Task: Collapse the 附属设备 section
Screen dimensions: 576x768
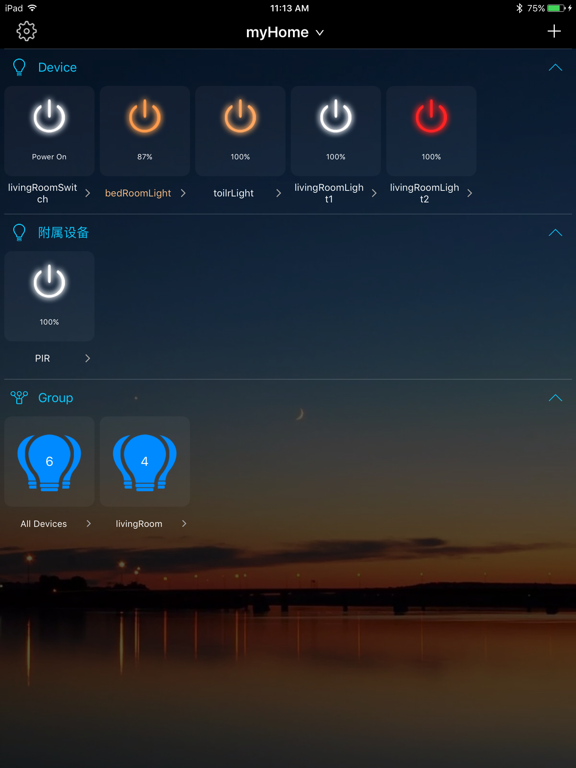Action: [x=555, y=233]
